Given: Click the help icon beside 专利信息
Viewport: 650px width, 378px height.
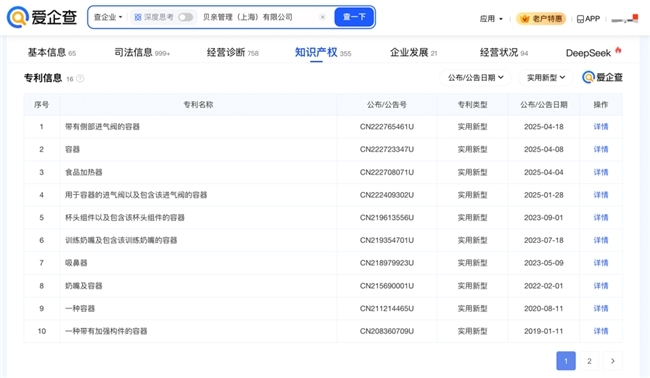Looking at the screenshot, I should coord(80,78).
